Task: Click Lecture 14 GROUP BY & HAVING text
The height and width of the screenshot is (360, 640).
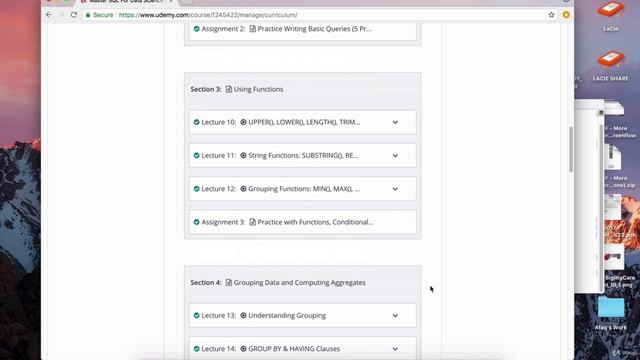Action: pyautogui.click(x=294, y=349)
